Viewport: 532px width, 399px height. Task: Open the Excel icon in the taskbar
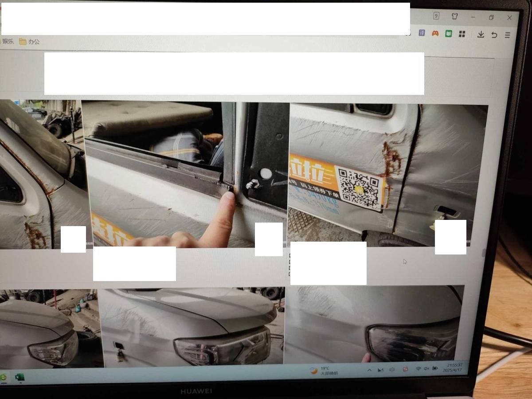coord(19,377)
